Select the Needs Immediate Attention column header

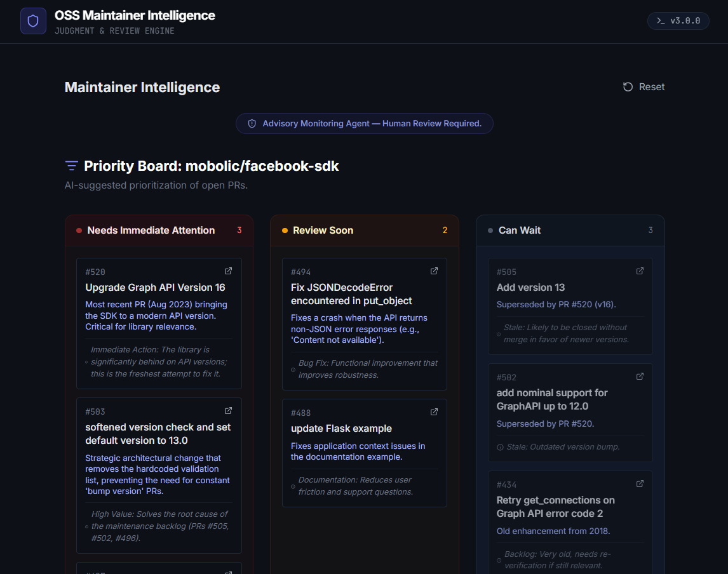click(x=151, y=230)
